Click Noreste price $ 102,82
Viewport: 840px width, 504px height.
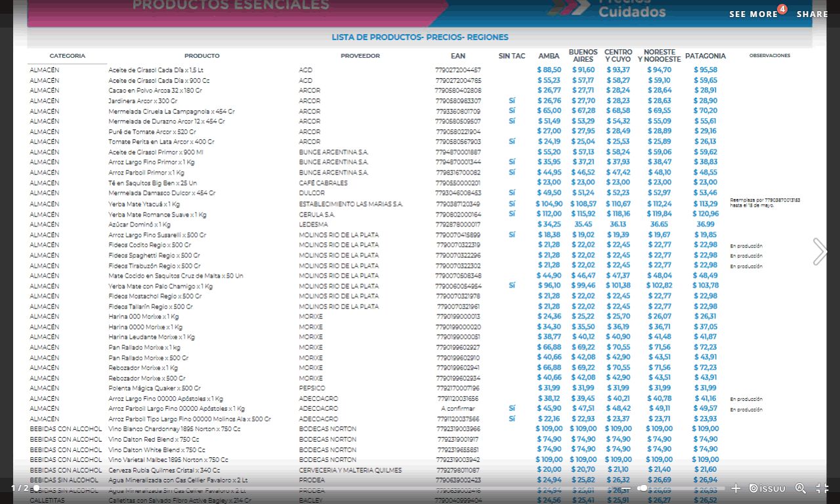(660, 285)
